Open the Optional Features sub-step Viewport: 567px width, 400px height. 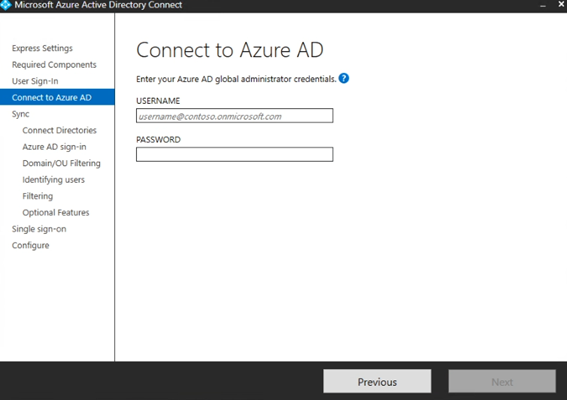click(56, 212)
